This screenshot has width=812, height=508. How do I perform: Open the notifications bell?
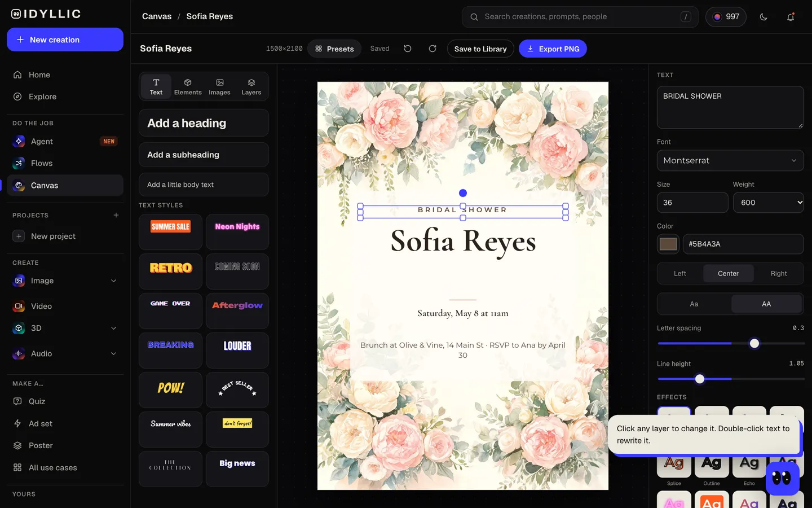pos(791,17)
